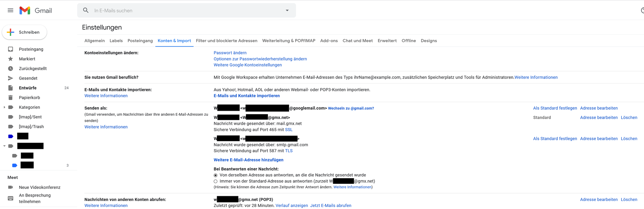
Task: Open the main menu hamburger icon
Action: click(x=10, y=10)
